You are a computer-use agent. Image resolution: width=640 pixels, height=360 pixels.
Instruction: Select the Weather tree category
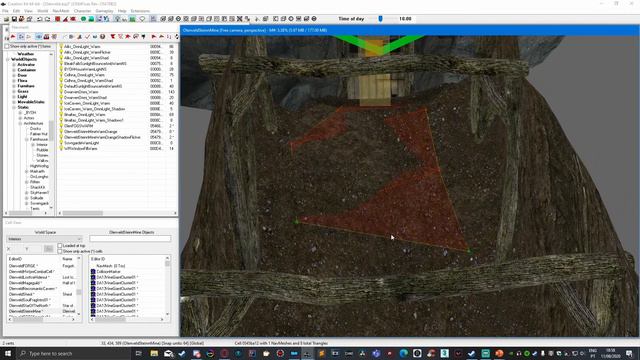pyautogui.click(x=25, y=54)
